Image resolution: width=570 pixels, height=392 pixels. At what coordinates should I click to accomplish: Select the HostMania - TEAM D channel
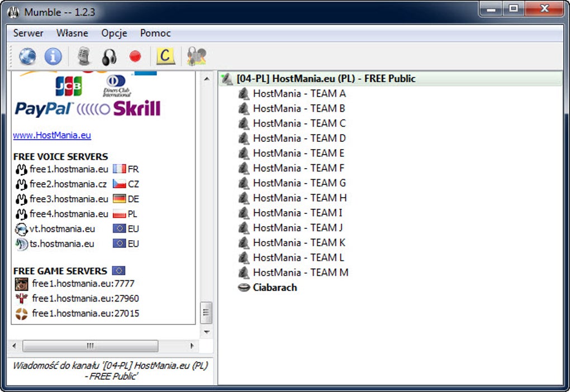299,138
